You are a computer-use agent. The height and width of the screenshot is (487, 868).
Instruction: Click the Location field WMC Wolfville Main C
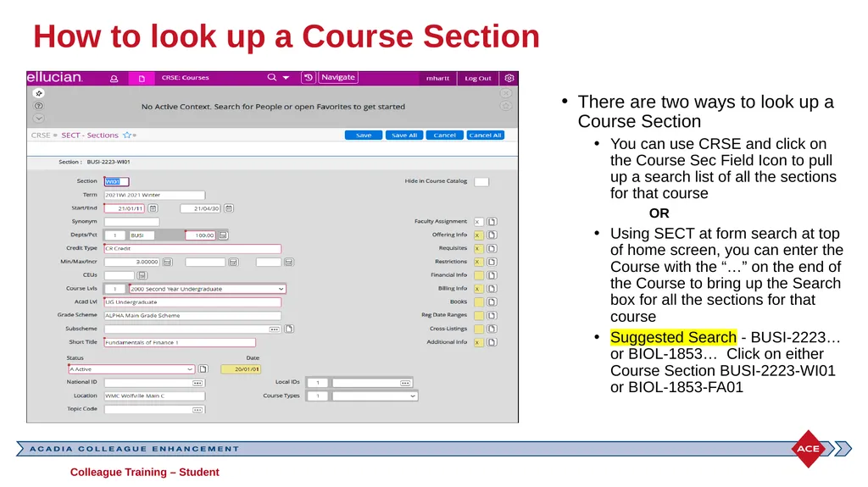click(154, 396)
